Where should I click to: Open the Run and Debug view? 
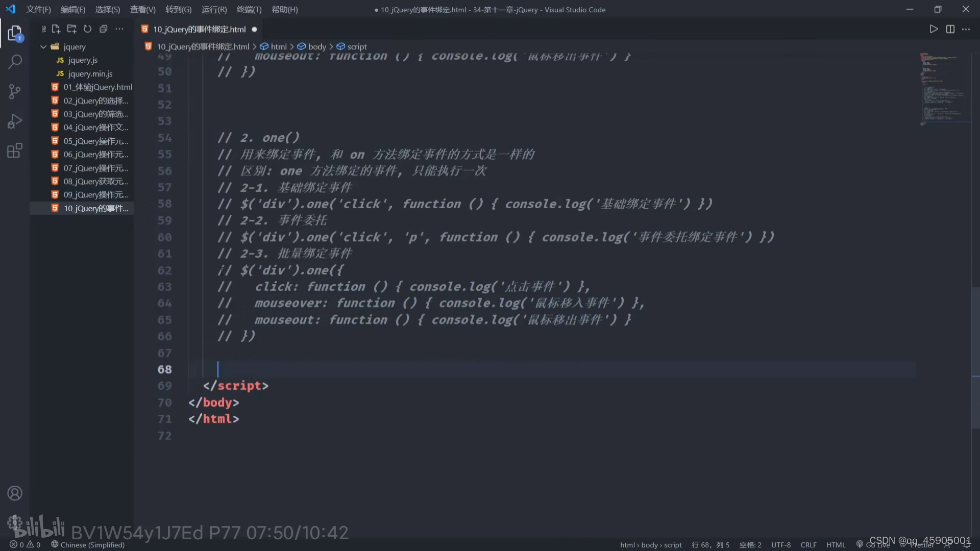pos(15,121)
